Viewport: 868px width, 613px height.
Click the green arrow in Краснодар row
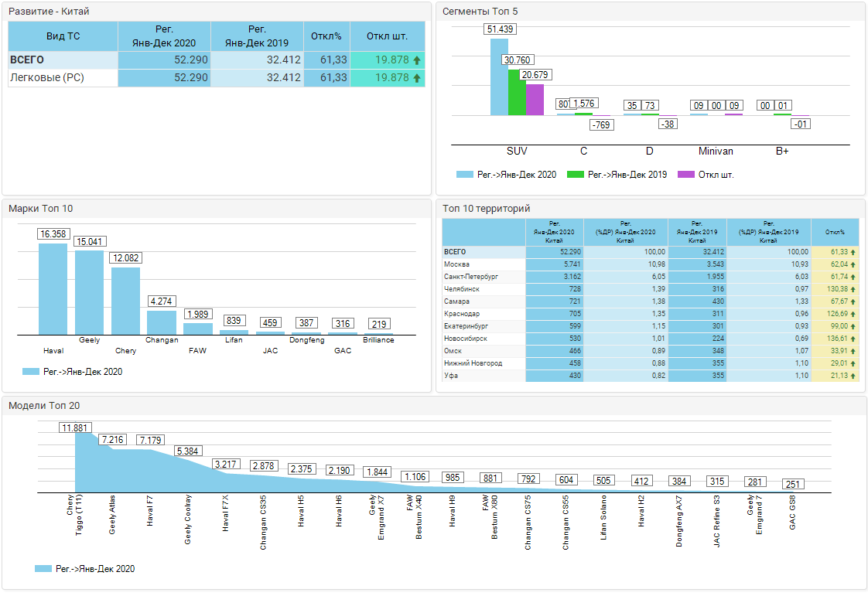pyautogui.click(x=853, y=314)
